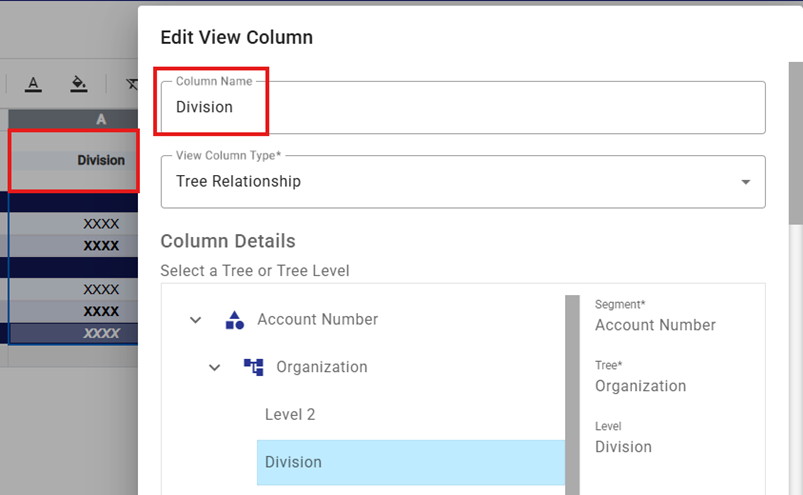Select the Account Number segment label
Image resolution: width=803 pixels, height=495 pixels.
tap(318, 319)
